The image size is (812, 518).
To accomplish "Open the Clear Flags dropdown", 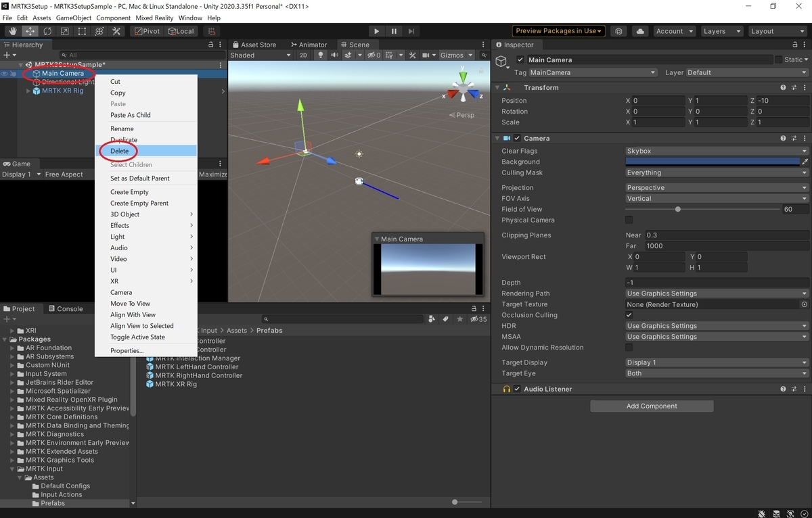I will pos(717,151).
